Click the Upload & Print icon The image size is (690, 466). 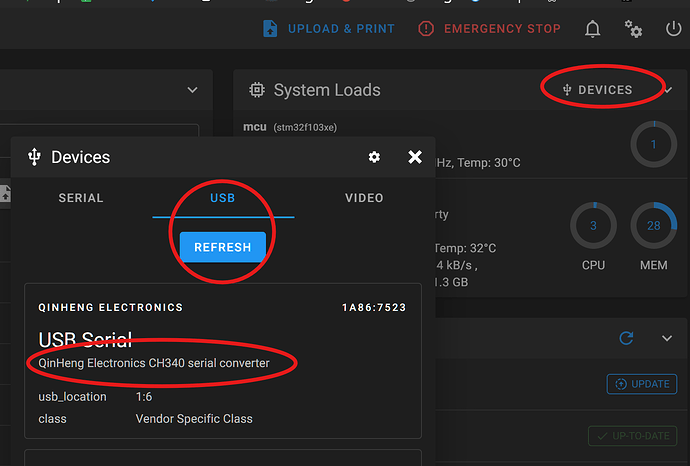tap(270, 29)
